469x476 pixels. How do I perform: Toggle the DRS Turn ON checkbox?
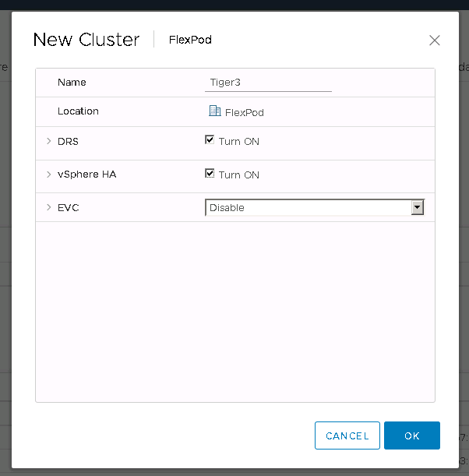point(210,140)
